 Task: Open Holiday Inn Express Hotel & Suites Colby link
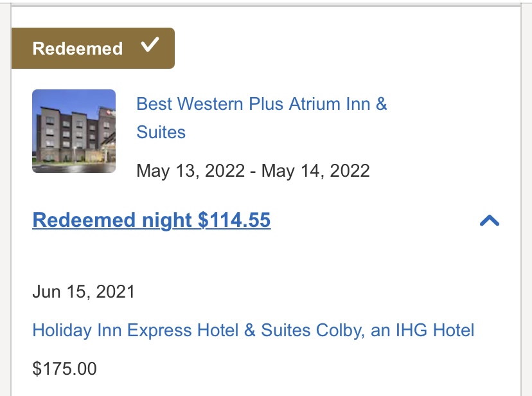pyautogui.click(x=253, y=330)
